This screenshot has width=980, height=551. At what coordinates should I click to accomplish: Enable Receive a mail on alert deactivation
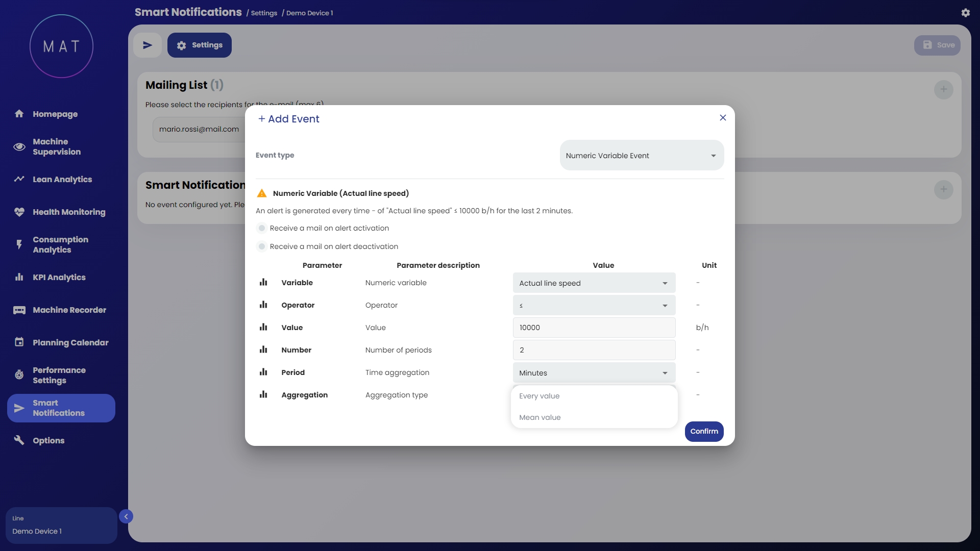click(x=262, y=246)
